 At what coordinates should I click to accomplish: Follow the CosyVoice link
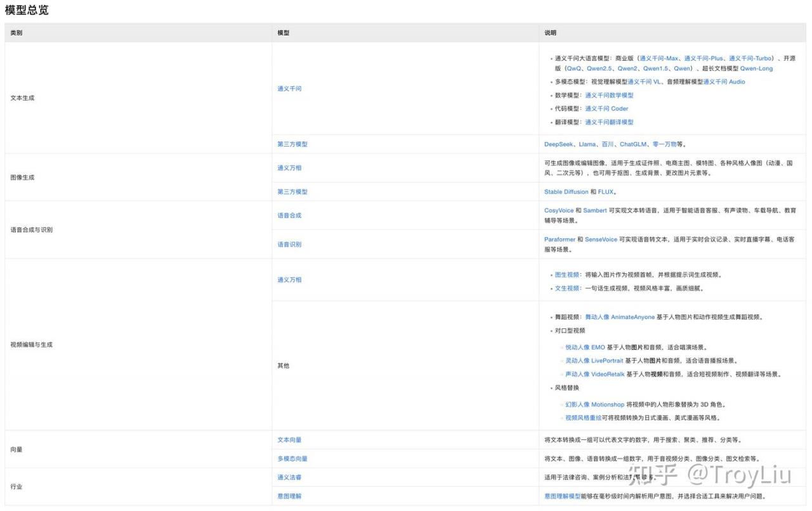coord(559,210)
